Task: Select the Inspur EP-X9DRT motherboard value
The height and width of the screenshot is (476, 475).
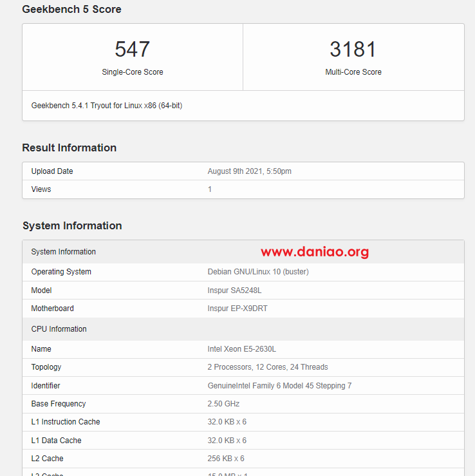Action: (x=237, y=309)
